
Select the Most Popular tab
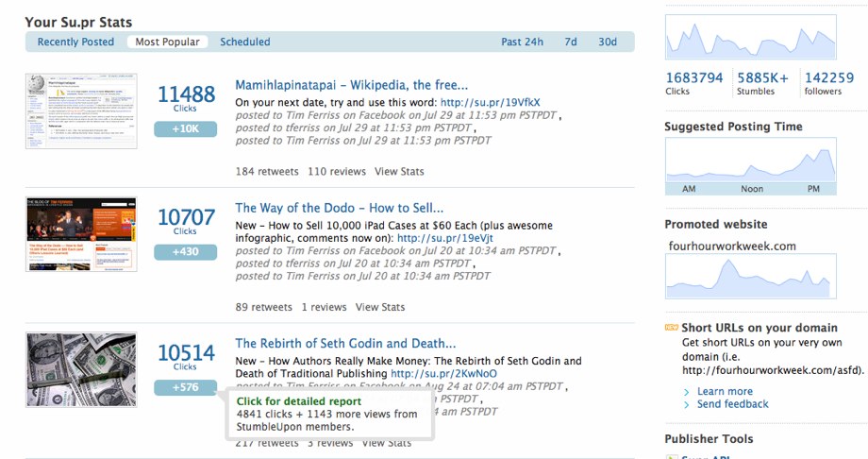(167, 42)
